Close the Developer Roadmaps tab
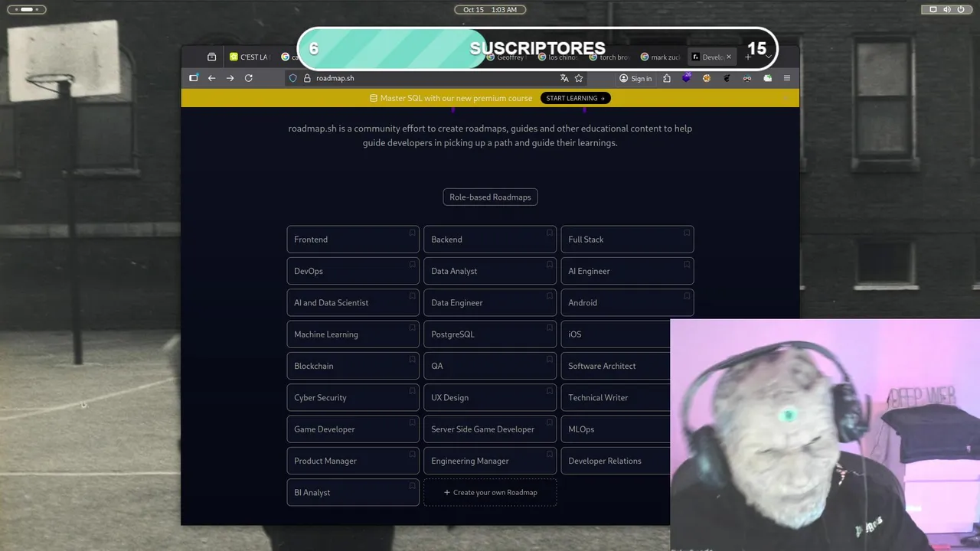Screen dimensions: 980x551 tap(728, 57)
